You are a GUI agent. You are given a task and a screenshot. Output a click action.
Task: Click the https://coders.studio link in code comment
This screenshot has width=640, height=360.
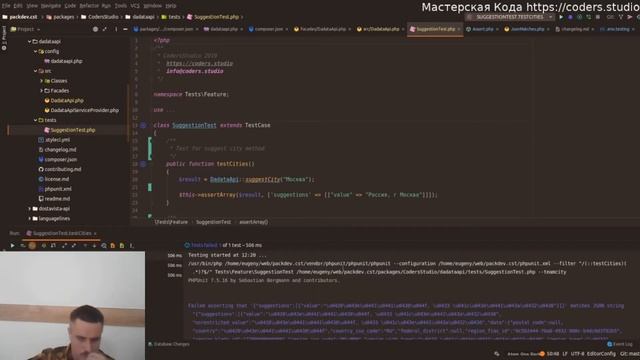(x=200, y=63)
